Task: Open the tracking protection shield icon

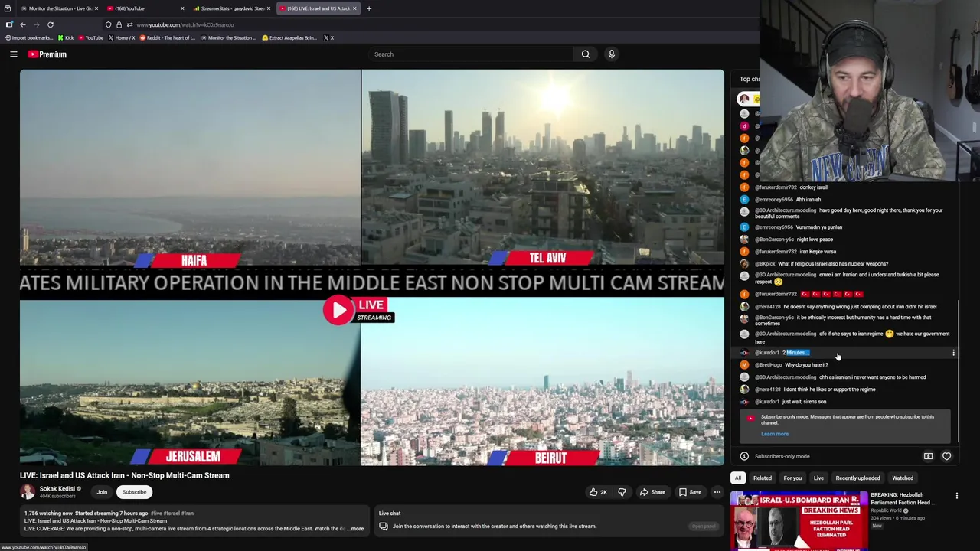Action: pyautogui.click(x=108, y=24)
